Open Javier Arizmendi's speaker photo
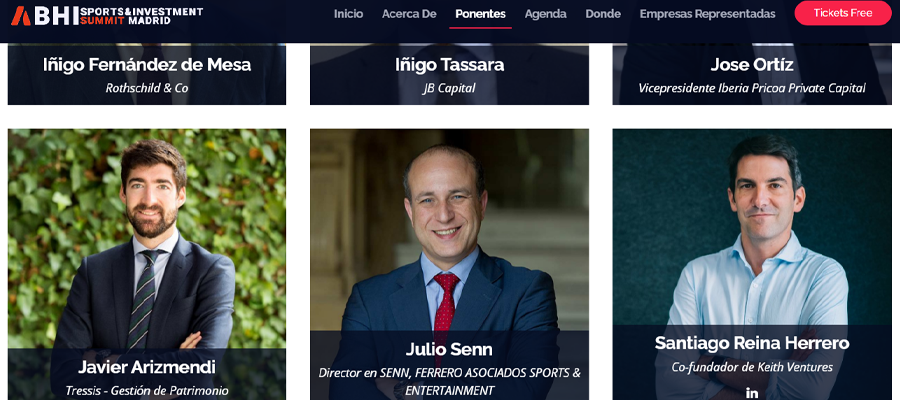Image resolution: width=900 pixels, height=400 pixels. 147,238
